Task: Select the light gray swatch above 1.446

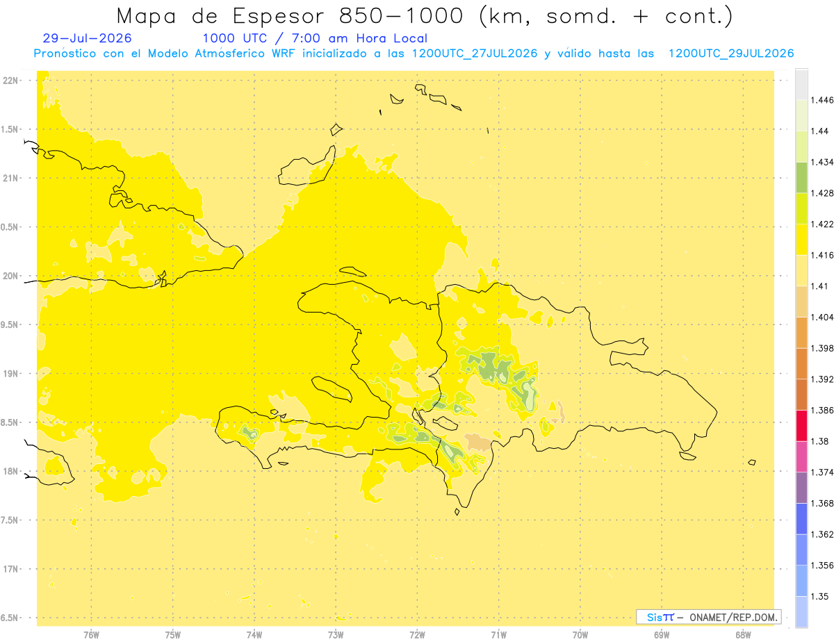Action: point(801,85)
